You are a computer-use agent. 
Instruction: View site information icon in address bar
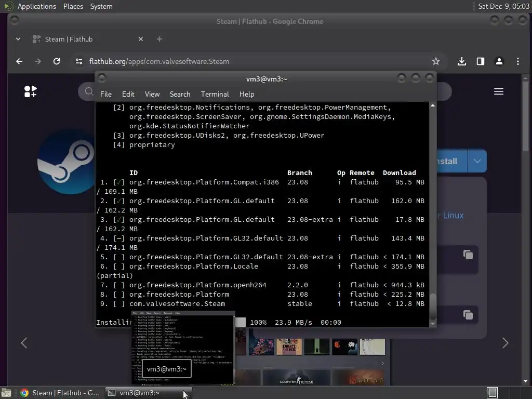(x=79, y=61)
